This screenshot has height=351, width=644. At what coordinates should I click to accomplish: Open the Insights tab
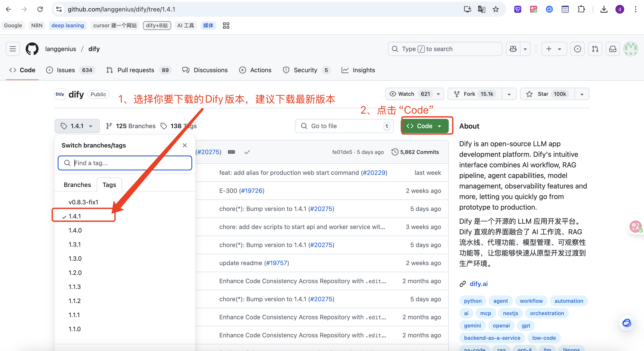click(x=358, y=70)
